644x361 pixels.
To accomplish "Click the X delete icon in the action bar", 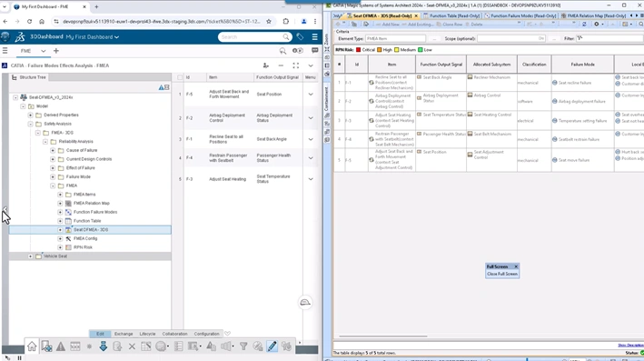I will (x=132, y=346).
